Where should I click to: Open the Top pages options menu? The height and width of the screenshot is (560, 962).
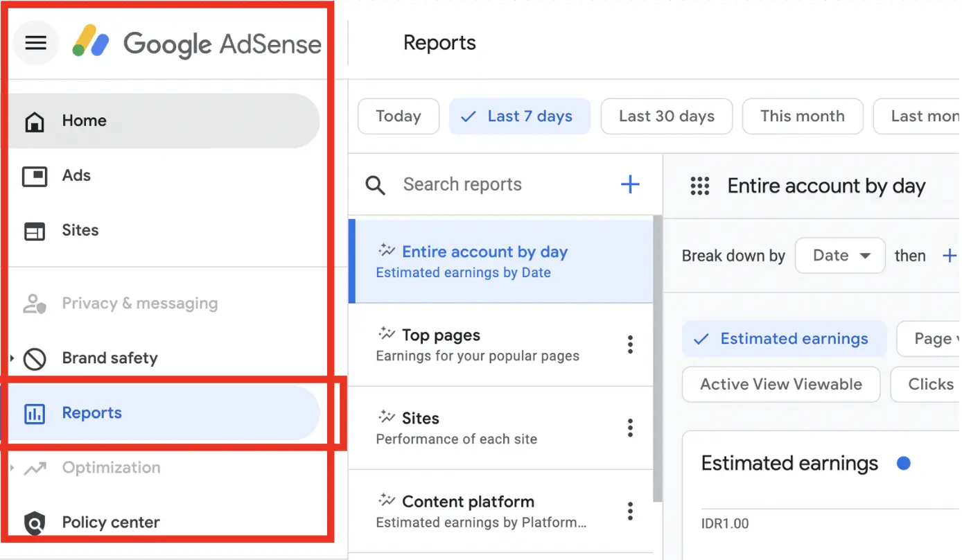click(630, 344)
